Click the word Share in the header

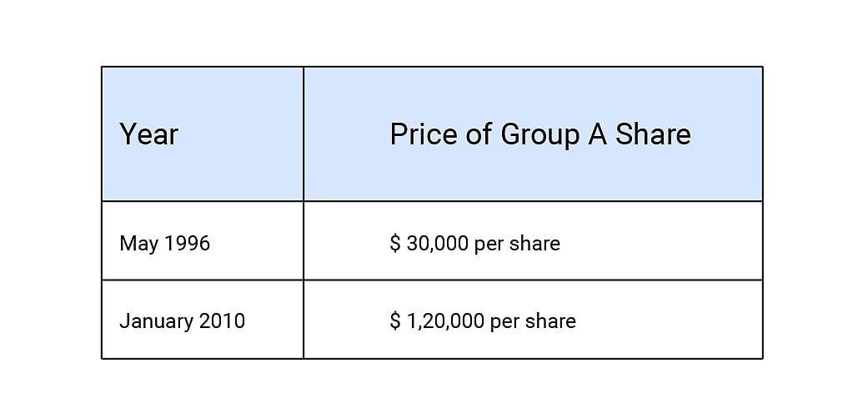tap(653, 134)
